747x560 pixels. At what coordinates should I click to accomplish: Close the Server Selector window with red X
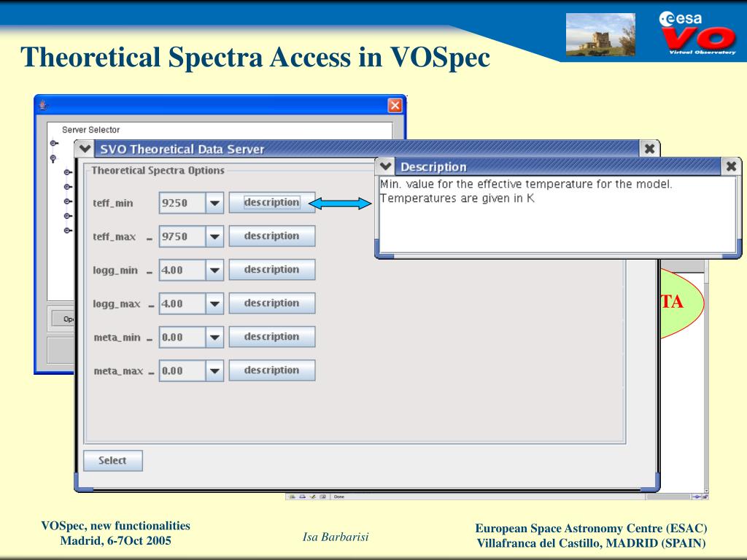click(x=395, y=105)
